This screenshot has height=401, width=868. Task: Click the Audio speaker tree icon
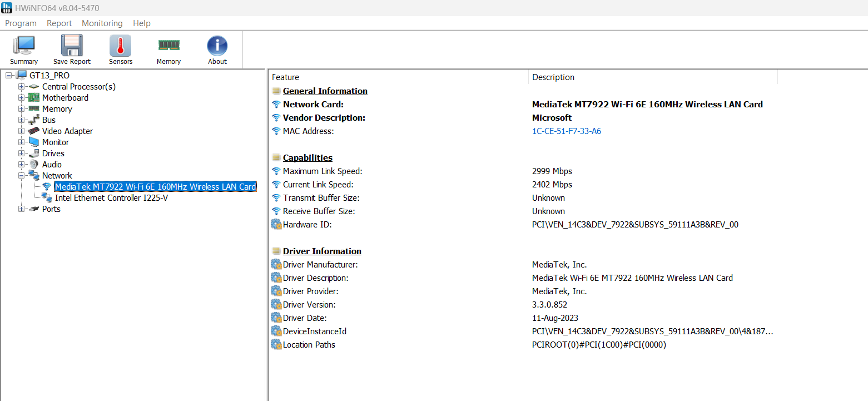pyautogui.click(x=34, y=164)
